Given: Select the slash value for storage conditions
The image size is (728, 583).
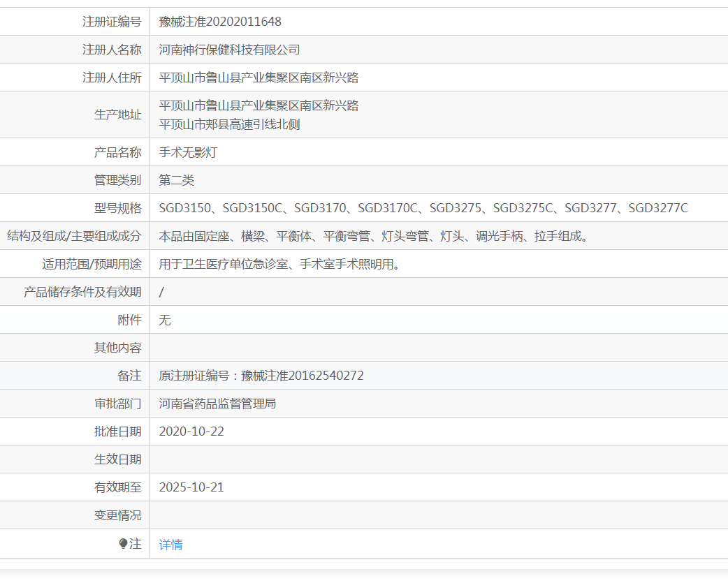Looking at the screenshot, I should 161,292.
